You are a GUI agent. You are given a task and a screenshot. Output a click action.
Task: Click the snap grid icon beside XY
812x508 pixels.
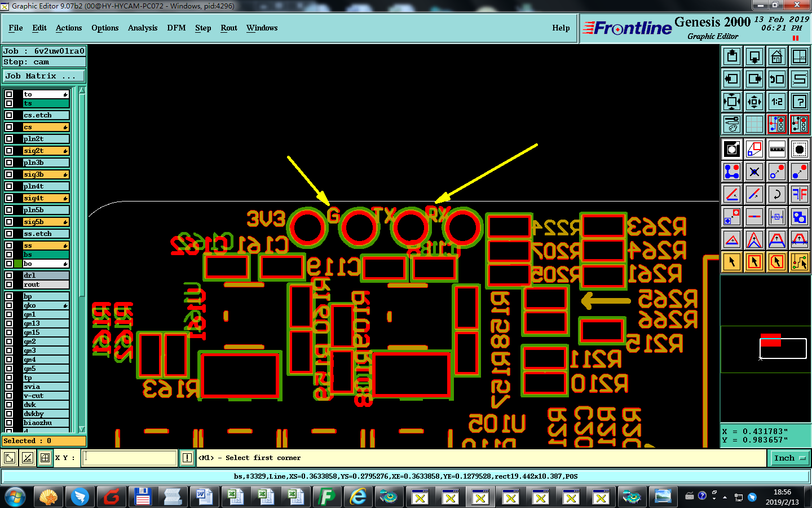pos(45,458)
